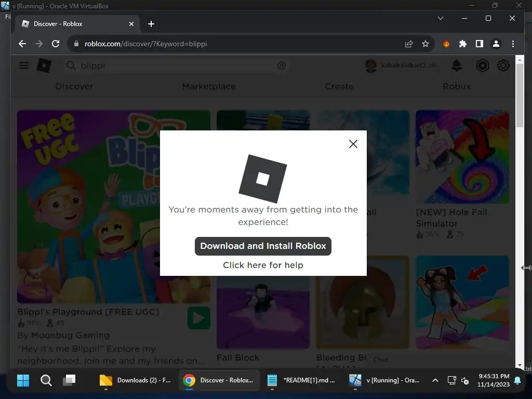Go to Robux in Roblox navigation
532x399 pixels.
click(457, 87)
